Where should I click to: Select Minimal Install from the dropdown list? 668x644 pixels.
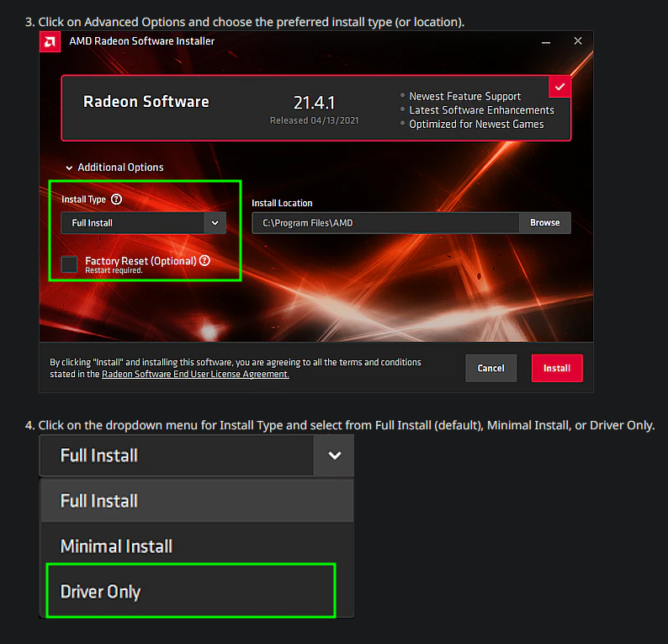click(x=197, y=546)
